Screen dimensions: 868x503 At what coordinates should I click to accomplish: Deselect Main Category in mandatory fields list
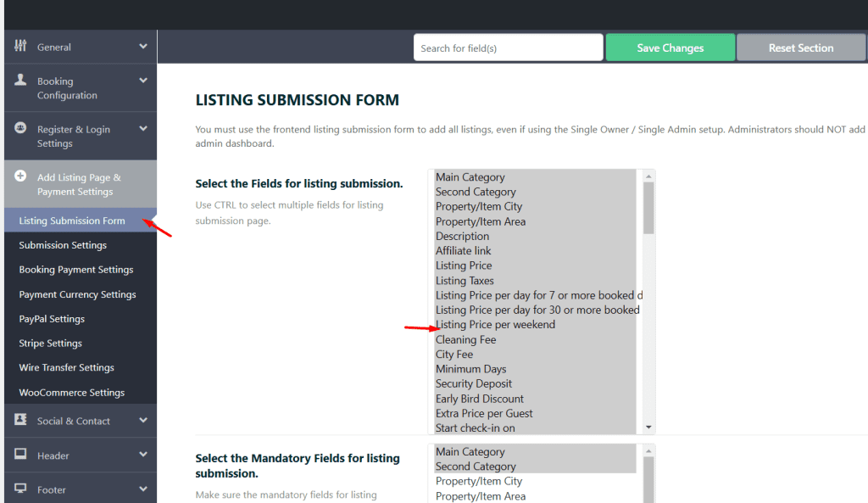472,451
